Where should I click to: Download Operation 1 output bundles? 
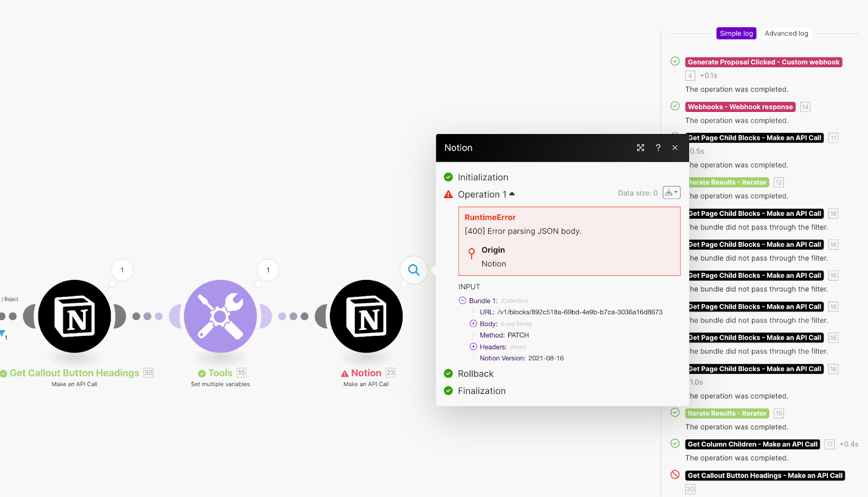(x=672, y=193)
